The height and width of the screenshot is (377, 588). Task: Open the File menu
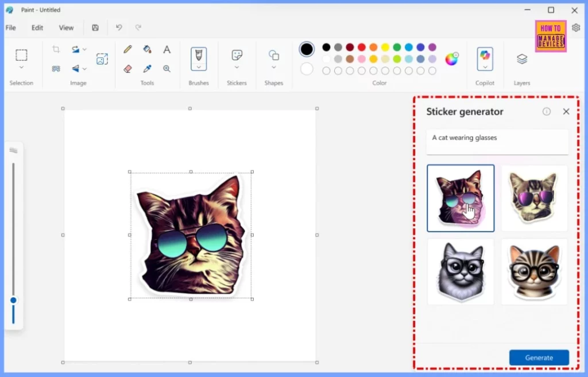tap(10, 28)
